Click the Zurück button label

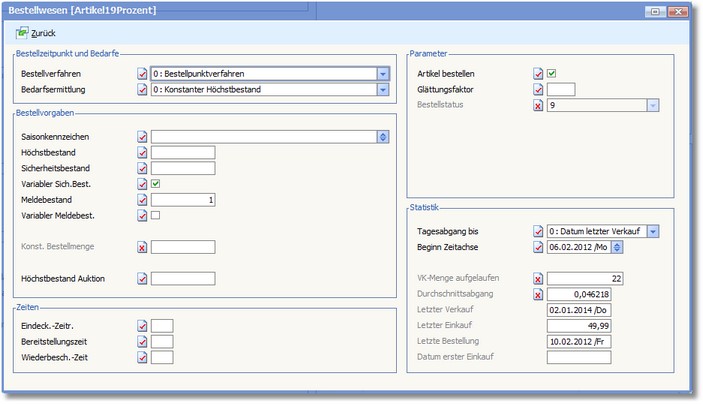44,33
